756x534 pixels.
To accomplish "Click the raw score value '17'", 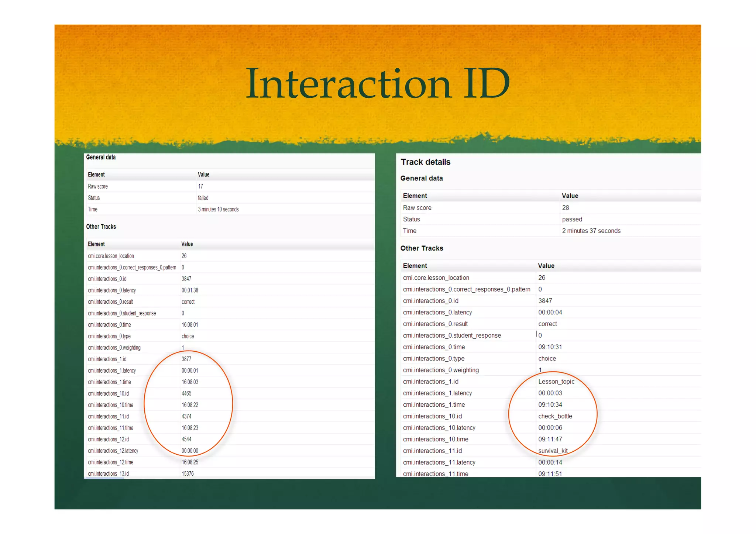I will click(x=200, y=186).
